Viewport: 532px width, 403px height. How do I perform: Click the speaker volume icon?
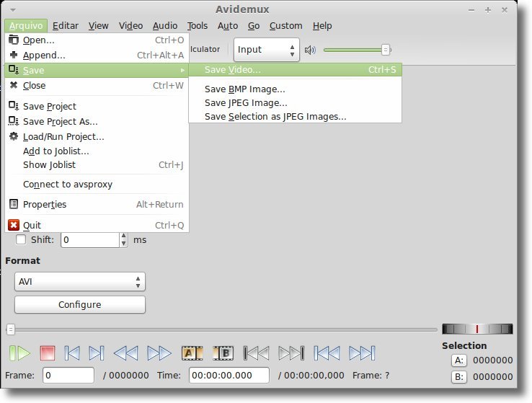click(310, 50)
